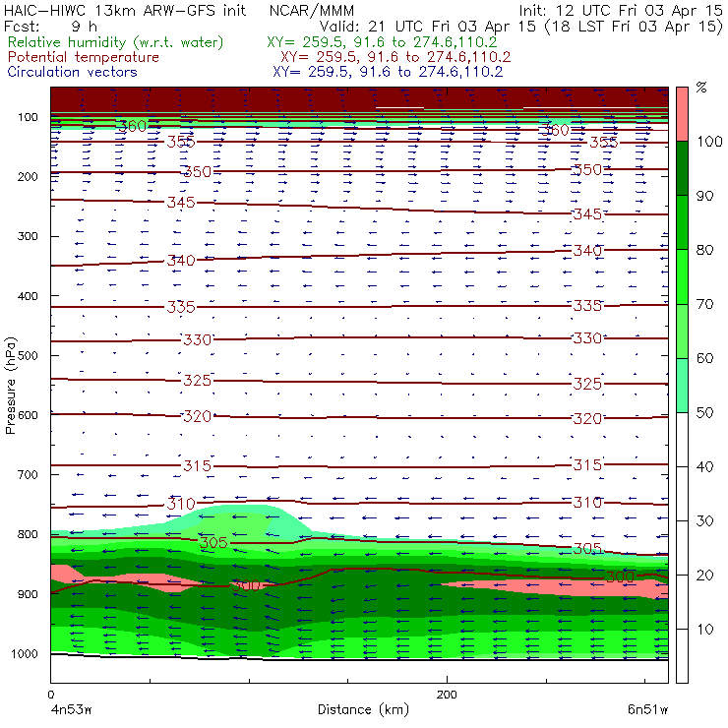Click the 80–90% green colorbar segment
This screenshot has height=728, width=728.
pos(682,222)
